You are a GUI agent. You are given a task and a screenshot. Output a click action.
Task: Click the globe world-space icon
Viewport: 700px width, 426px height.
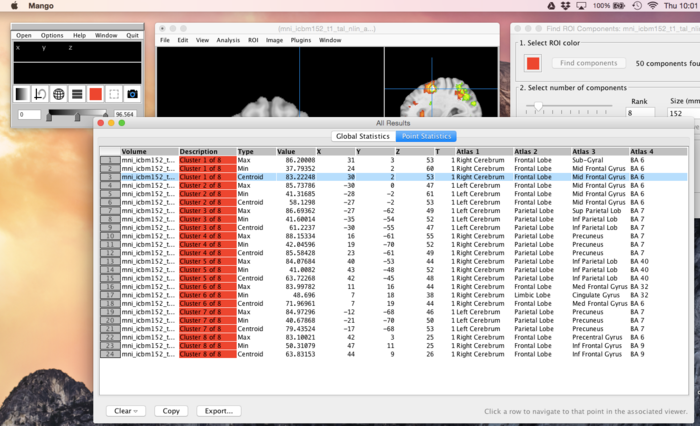pyautogui.click(x=59, y=94)
